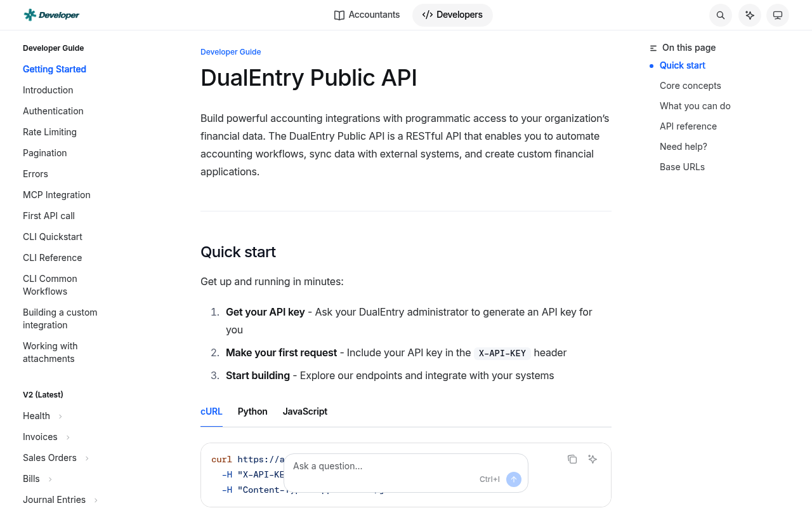This screenshot has width=812, height=508.
Task: Toggle the theme monitor icon button
Action: 778,15
